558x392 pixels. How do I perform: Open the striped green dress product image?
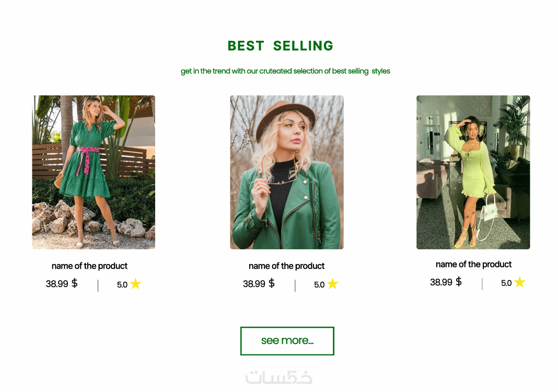tap(94, 172)
